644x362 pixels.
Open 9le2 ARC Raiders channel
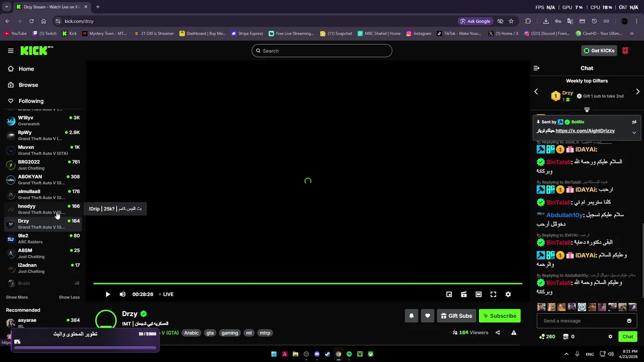click(x=43, y=238)
